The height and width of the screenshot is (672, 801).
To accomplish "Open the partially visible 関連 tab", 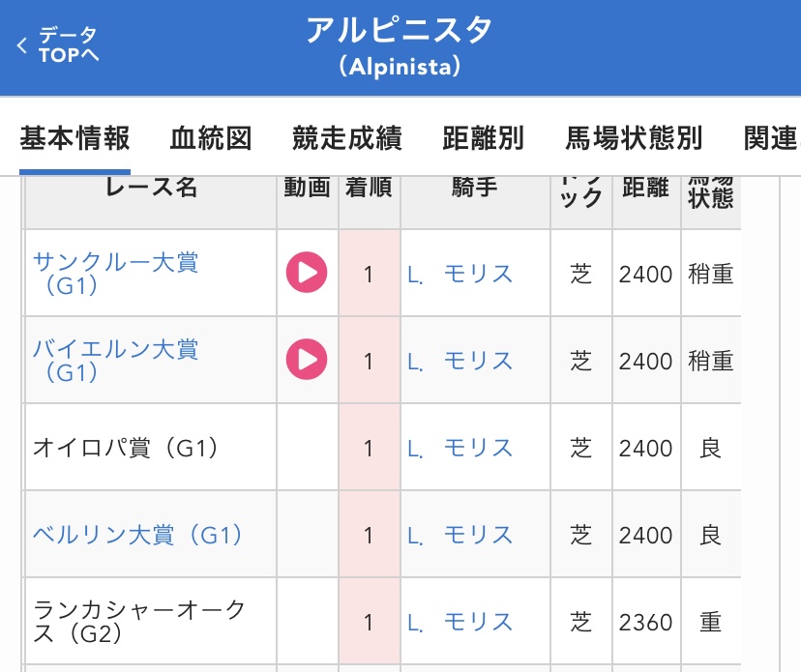I will [771, 138].
